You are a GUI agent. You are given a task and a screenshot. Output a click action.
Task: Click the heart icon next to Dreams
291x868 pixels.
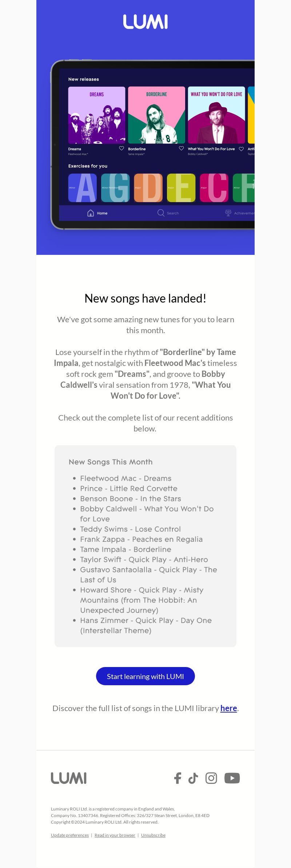click(x=121, y=148)
